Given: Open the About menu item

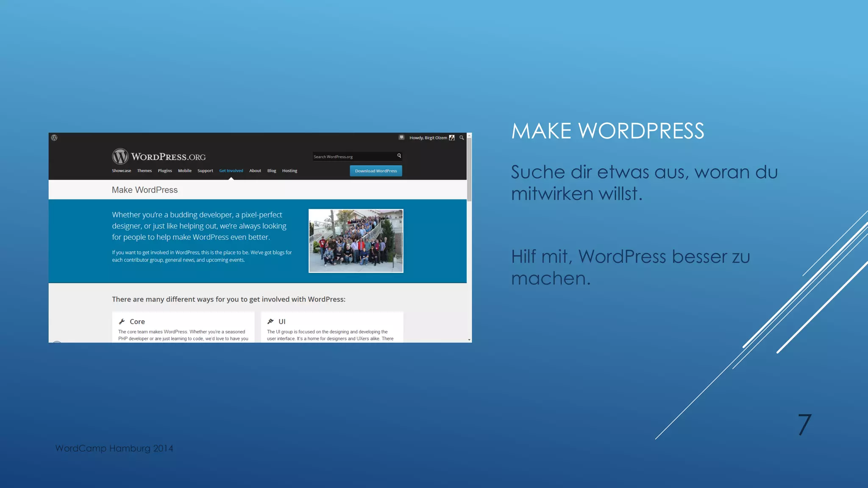Looking at the screenshot, I should pyautogui.click(x=255, y=171).
